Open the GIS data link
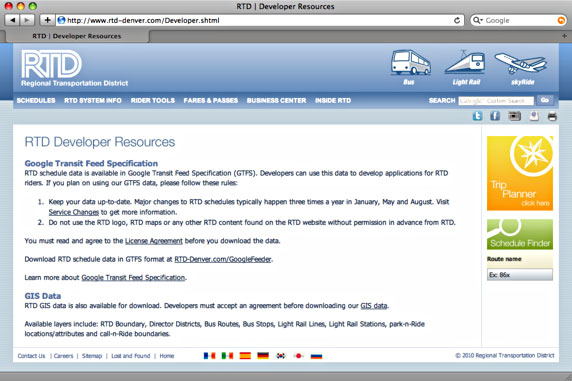Image resolution: width=572 pixels, height=381 pixels. click(374, 305)
